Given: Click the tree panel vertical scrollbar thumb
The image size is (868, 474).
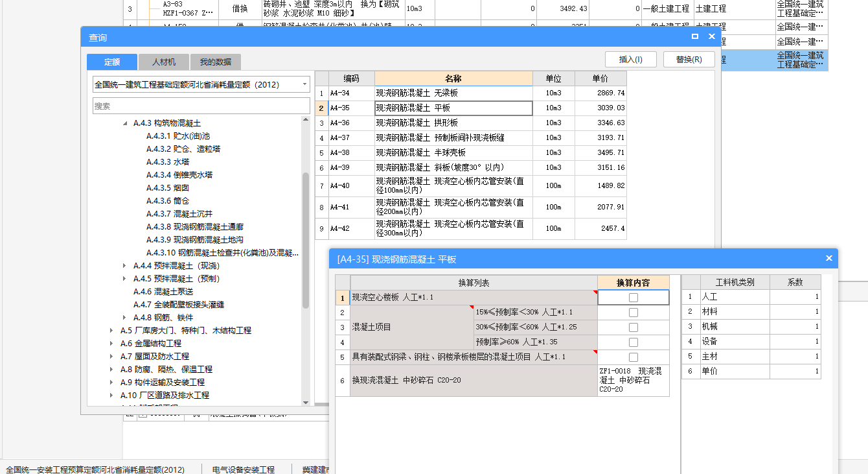Looking at the screenshot, I should (306, 240).
